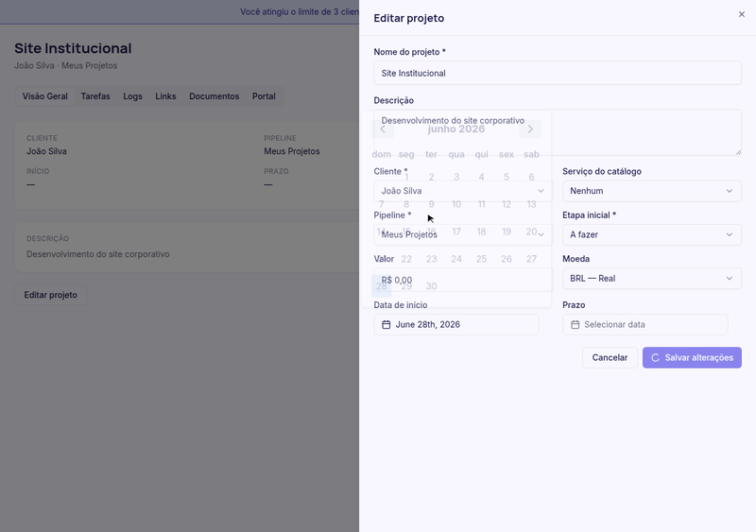The image size is (756, 532).
Task: Open the Data de início date picker
Action: (456, 325)
